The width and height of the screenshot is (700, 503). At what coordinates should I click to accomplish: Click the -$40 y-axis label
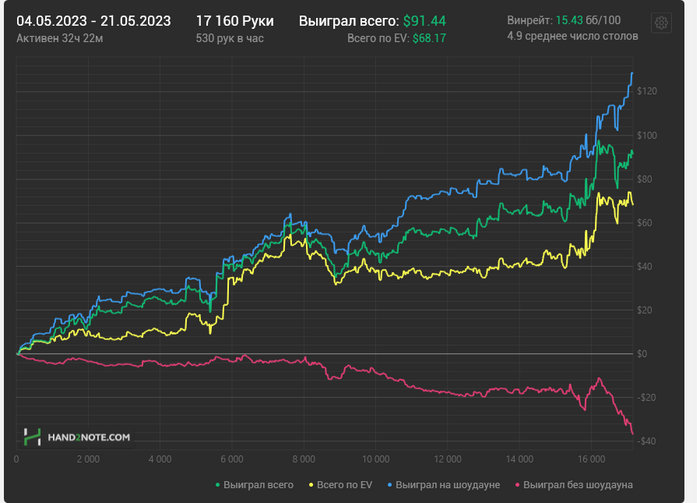click(646, 441)
